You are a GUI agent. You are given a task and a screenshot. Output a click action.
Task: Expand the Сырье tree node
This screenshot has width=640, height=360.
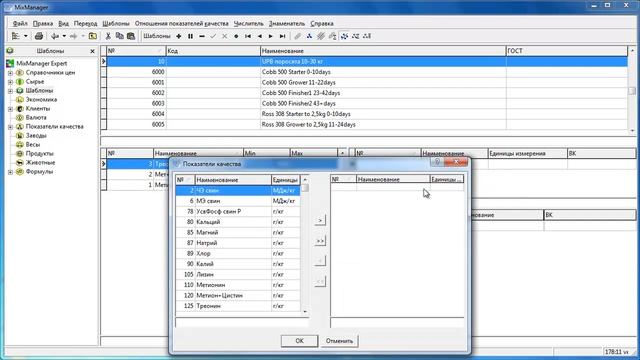(x=10, y=82)
